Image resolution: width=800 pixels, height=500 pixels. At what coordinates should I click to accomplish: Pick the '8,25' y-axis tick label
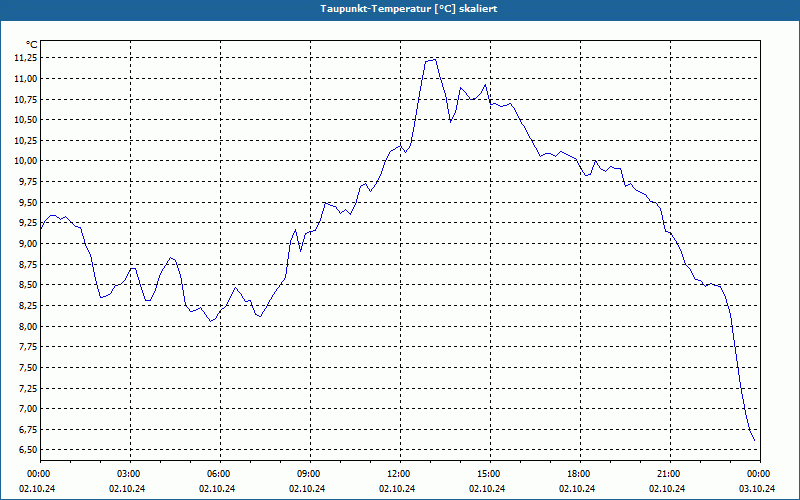coord(27,306)
